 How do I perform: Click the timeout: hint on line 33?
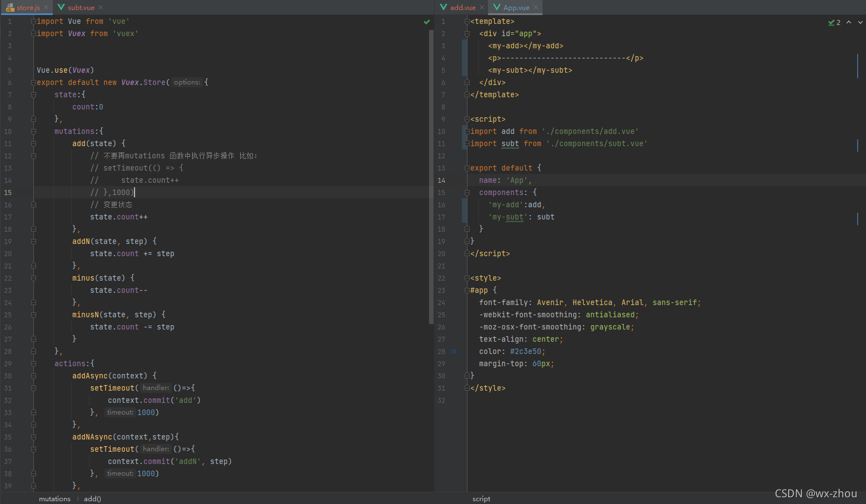[x=120, y=412]
